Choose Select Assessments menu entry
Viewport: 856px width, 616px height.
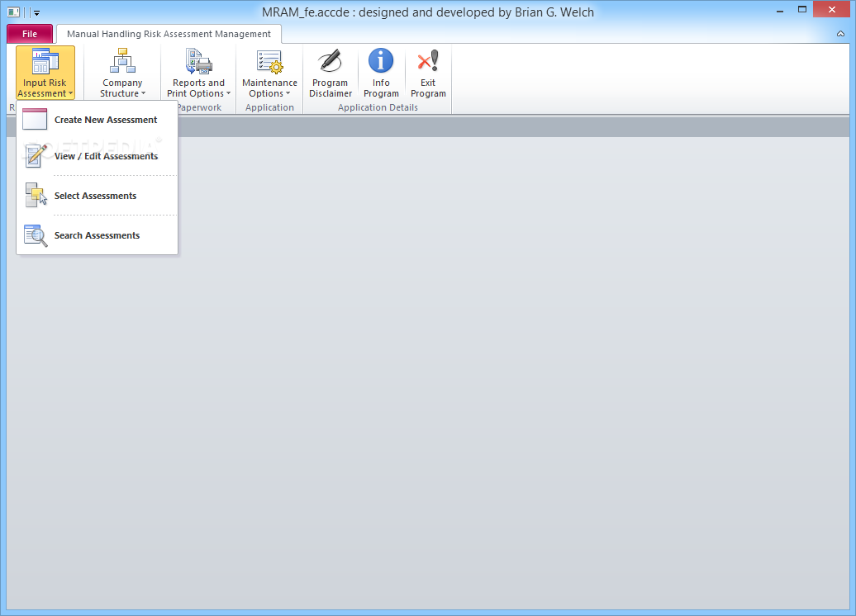tap(97, 196)
